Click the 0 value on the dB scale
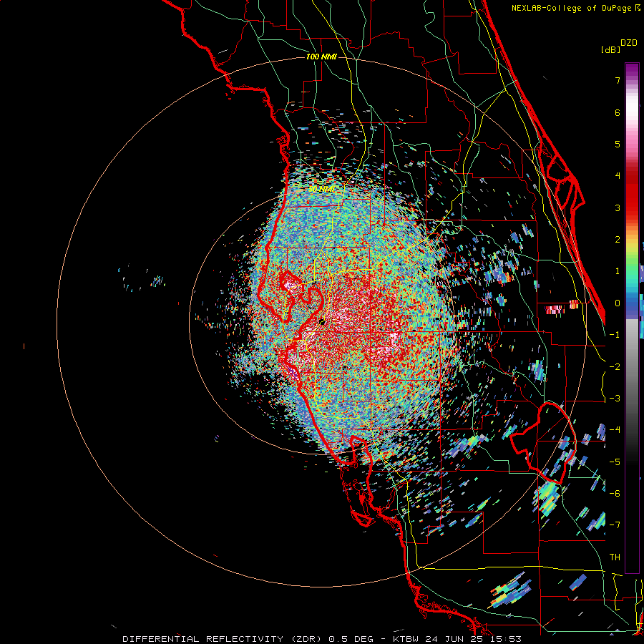This screenshot has height=644, width=644. click(x=618, y=303)
